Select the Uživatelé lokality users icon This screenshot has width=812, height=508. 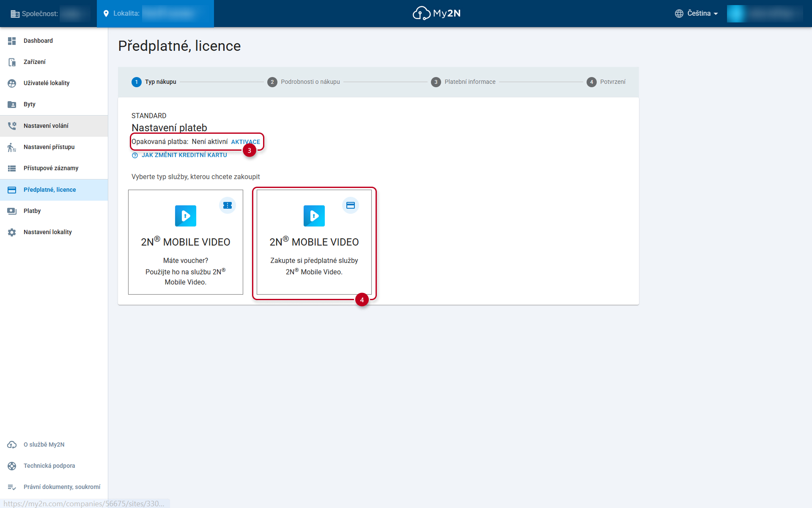click(x=12, y=83)
